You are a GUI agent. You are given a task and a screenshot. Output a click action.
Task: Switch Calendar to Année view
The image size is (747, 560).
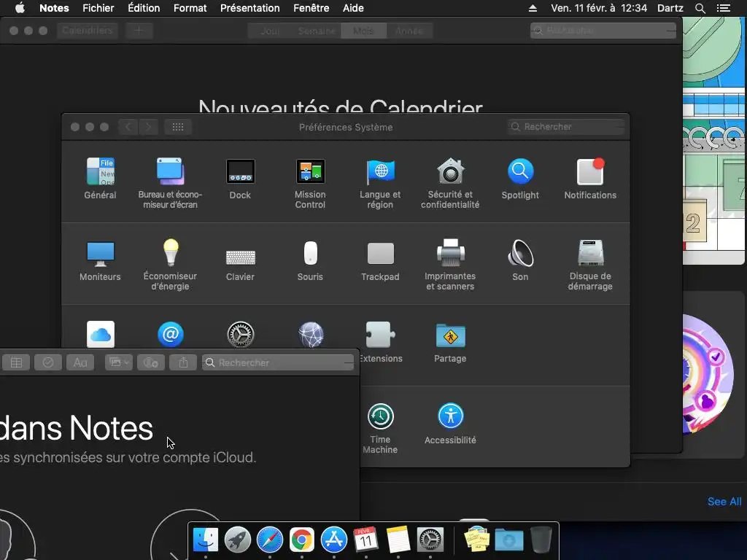pyautogui.click(x=409, y=31)
